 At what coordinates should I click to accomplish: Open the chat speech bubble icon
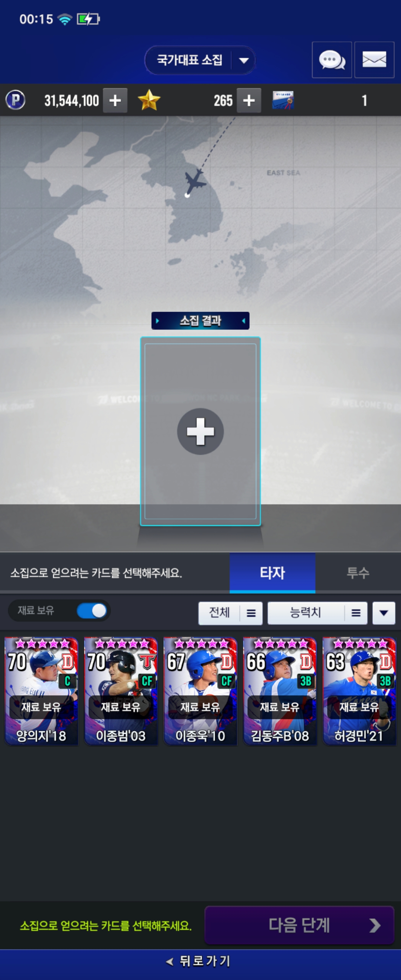coord(332,60)
